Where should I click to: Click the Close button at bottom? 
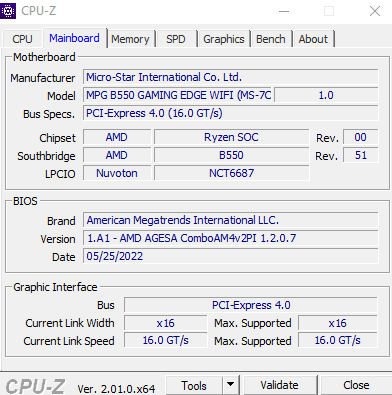coord(356,386)
